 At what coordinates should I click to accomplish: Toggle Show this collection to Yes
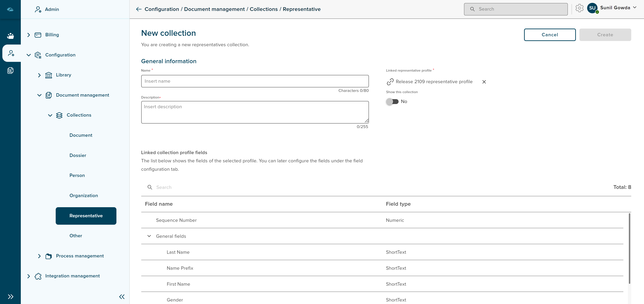392,101
